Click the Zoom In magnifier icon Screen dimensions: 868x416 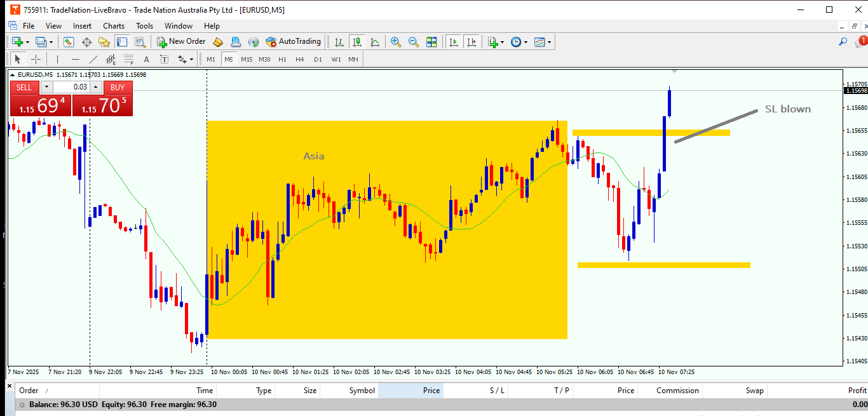coord(396,42)
